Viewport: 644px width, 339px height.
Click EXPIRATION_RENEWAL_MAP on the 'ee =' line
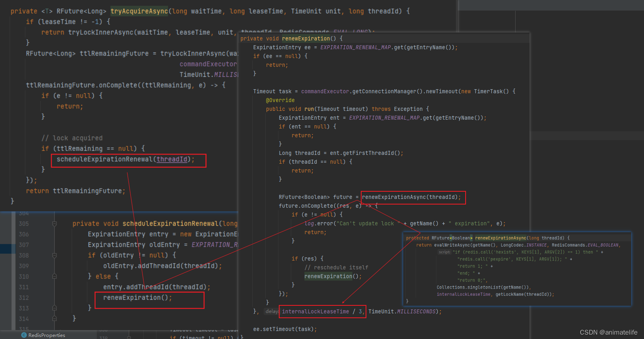pos(356,47)
